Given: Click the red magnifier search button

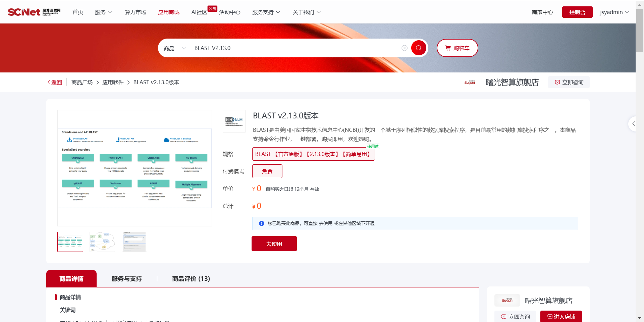Looking at the screenshot, I should pyautogui.click(x=418, y=48).
